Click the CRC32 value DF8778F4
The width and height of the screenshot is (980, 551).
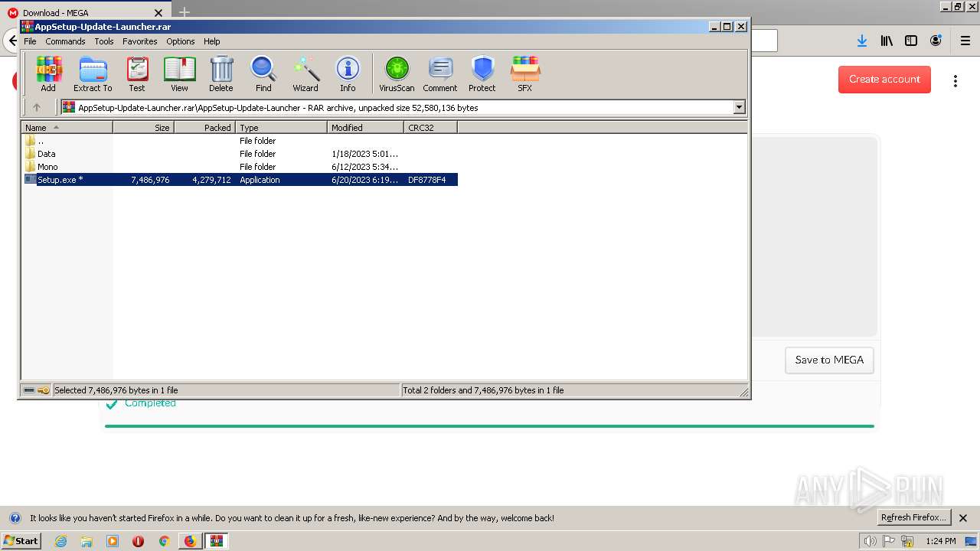(x=427, y=180)
